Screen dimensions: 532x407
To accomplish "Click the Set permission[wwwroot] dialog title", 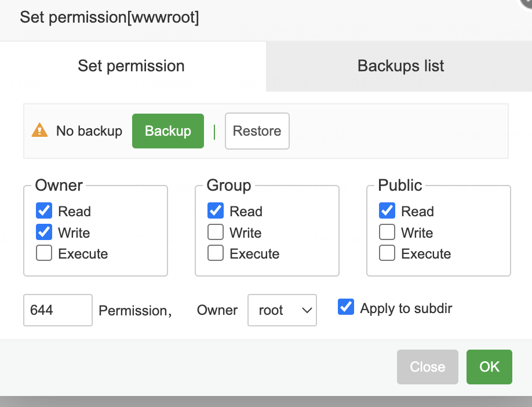I will coord(110,17).
